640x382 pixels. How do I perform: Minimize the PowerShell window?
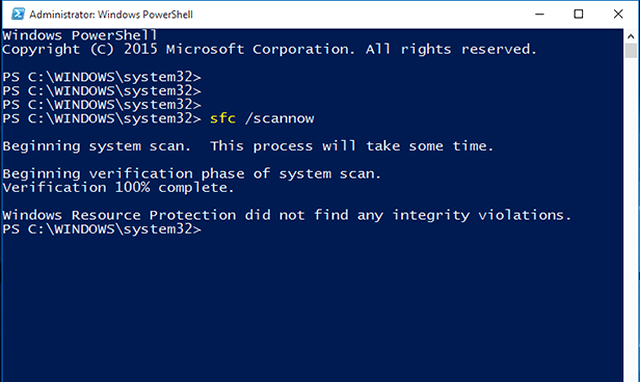point(540,14)
